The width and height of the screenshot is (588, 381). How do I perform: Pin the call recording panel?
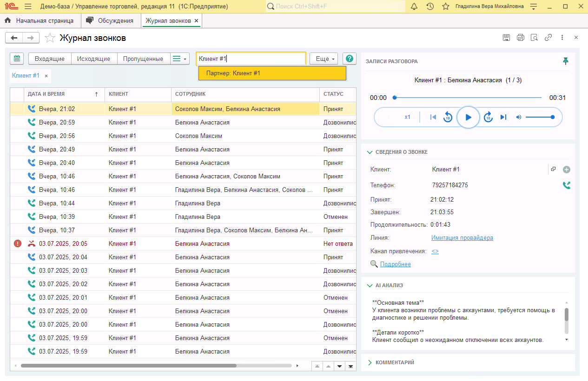point(566,61)
